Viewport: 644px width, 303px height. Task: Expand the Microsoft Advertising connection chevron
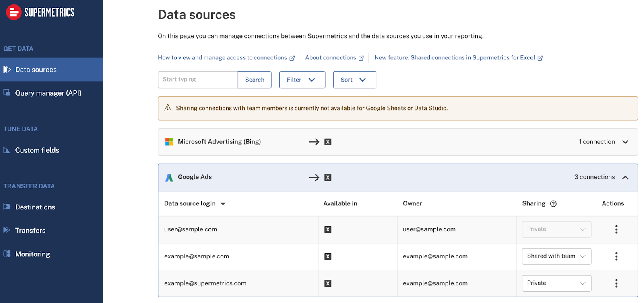[x=625, y=142]
